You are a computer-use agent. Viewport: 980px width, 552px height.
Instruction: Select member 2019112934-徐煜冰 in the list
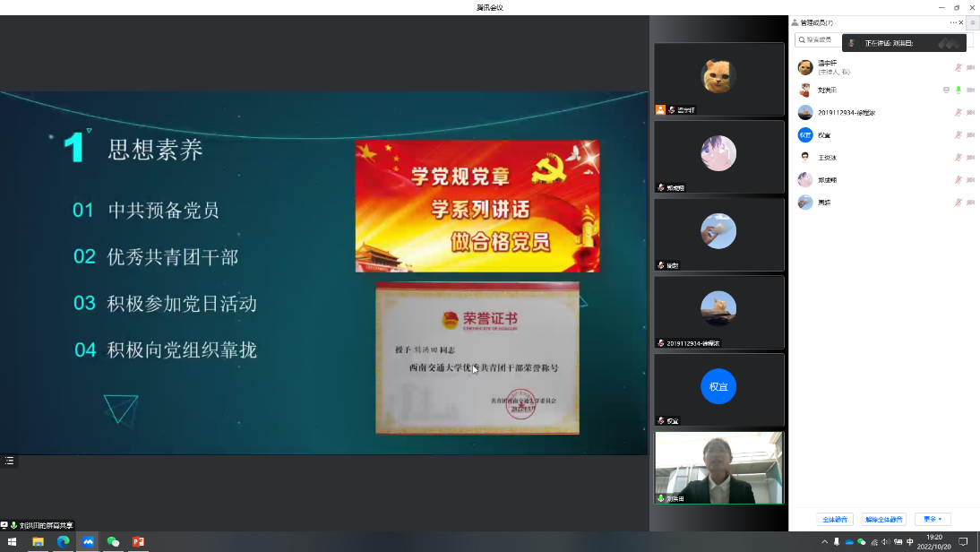click(x=846, y=112)
